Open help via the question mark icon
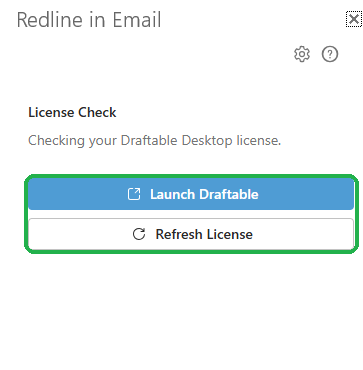Viewport: 363px width, 370px height. [x=330, y=54]
